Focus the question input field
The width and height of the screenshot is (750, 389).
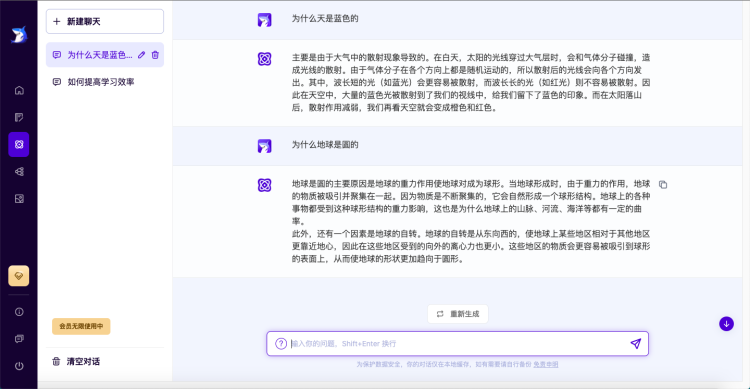click(458, 344)
